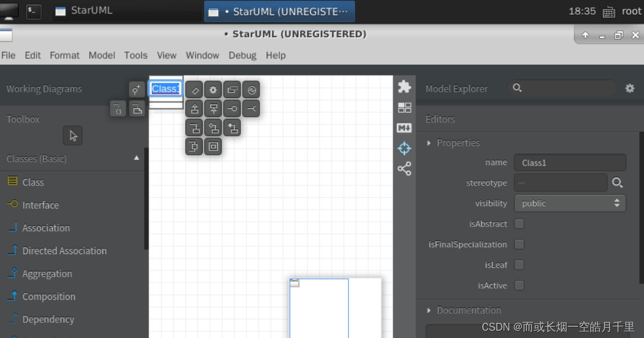The image size is (644, 338).
Task: Add a constraint via the curly-braces icon
Action: 118,109
